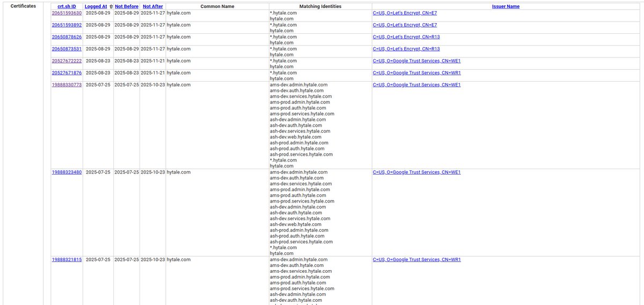Select ams-prod.services.hytale.com in row 19888330773

pyautogui.click(x=302, y=114)
